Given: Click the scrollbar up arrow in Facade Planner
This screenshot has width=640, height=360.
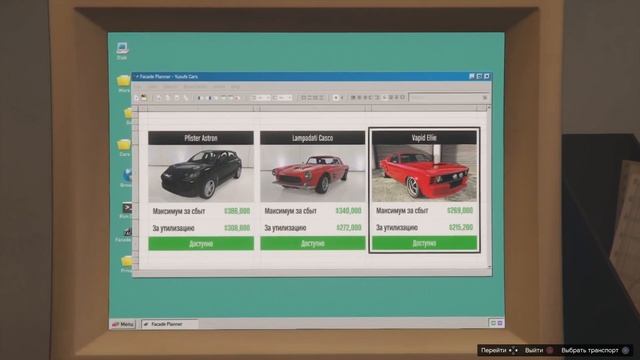Looking at the screenshot, I should pyautogui.click(x=489, y=108).
